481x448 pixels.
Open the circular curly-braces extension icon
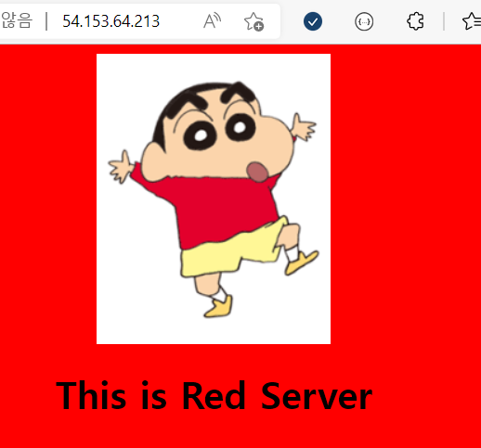(364, 21)
